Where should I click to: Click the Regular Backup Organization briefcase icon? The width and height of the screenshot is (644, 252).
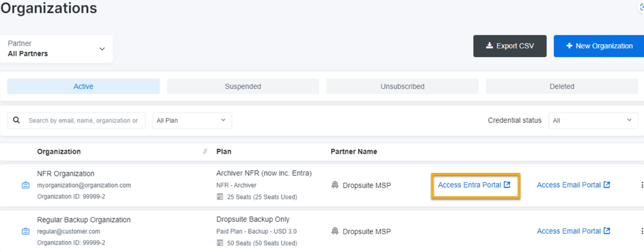(26, 232)
